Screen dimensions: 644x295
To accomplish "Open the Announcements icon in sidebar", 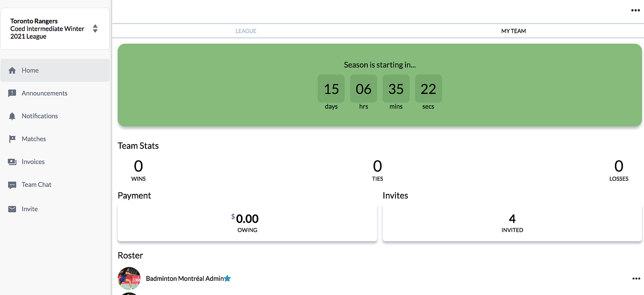I will coord(13,93).
